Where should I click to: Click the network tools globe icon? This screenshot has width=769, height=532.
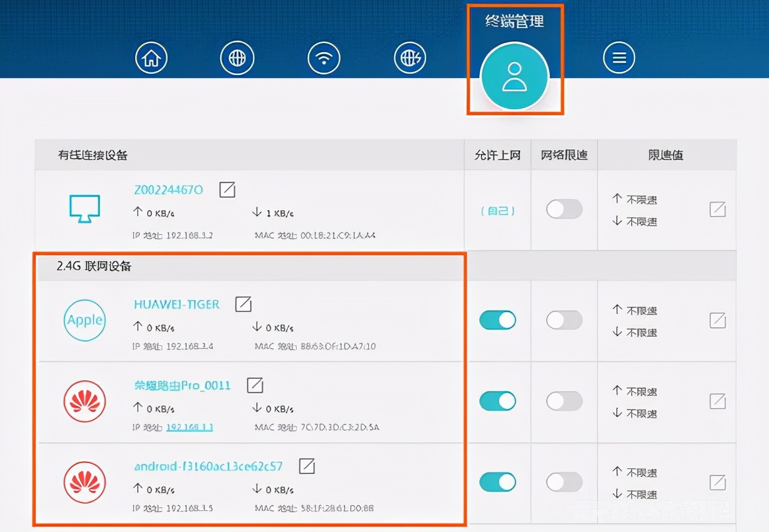[x=410, y=58]
